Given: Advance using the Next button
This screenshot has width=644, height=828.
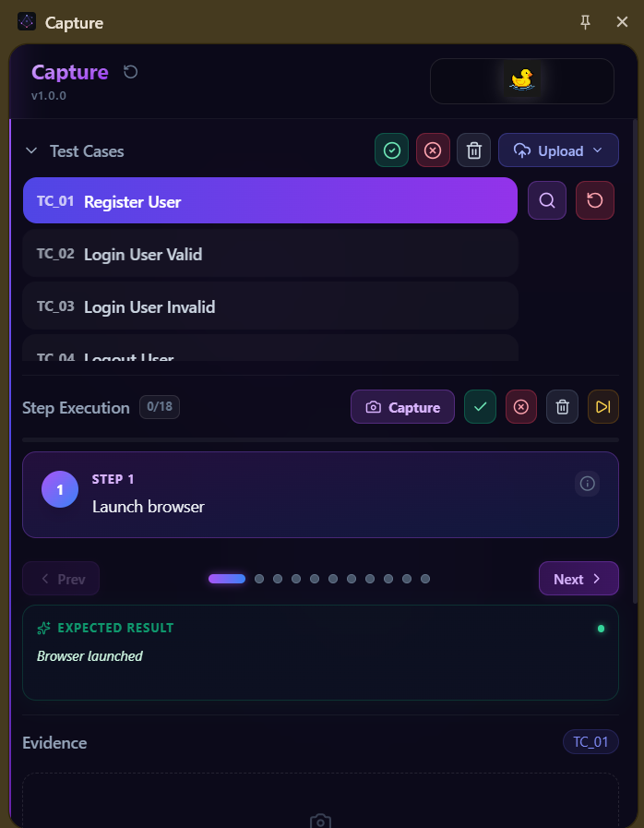Looking at the screenshot, I should pyautogui.click(x=578, y=578).
